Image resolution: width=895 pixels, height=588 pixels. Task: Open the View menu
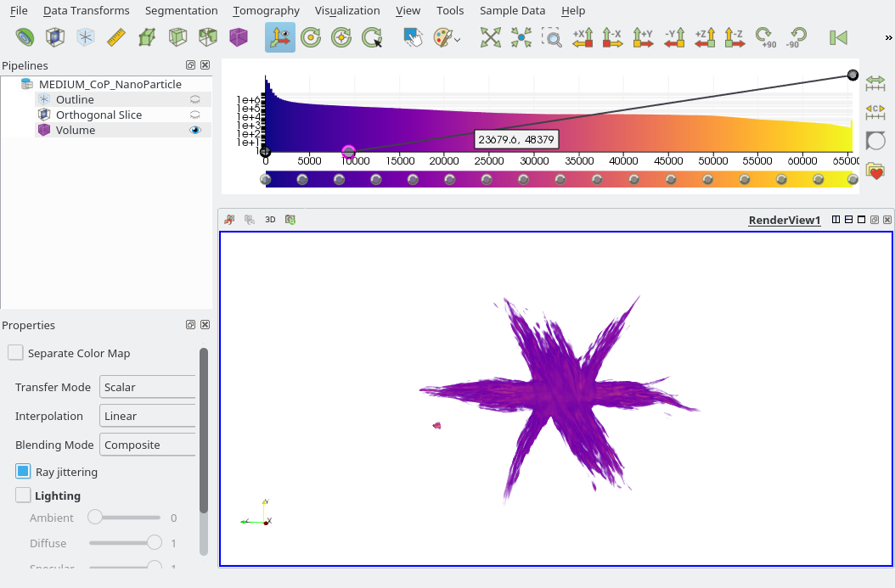click(408, 11)
